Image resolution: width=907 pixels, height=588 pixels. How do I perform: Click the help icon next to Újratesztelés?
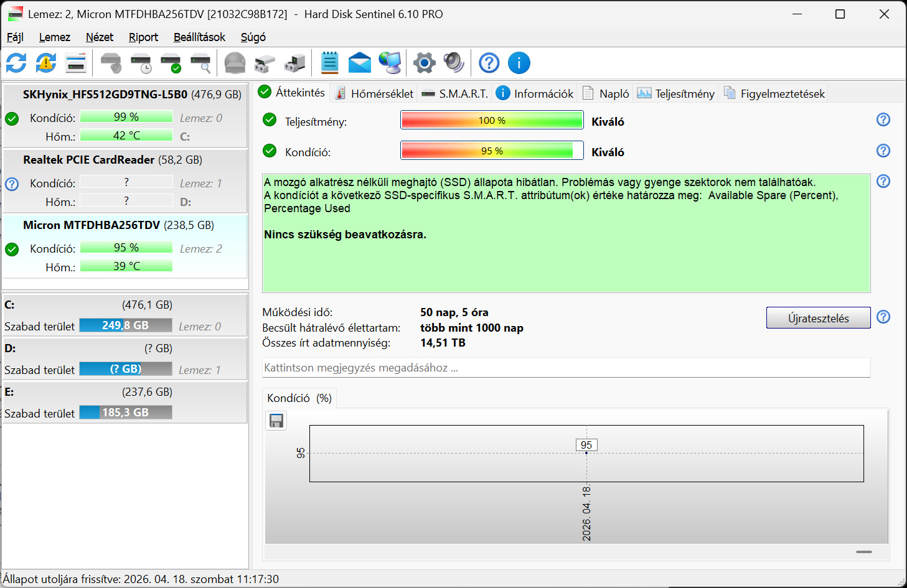pyautogui.click(x=883, y=317)
